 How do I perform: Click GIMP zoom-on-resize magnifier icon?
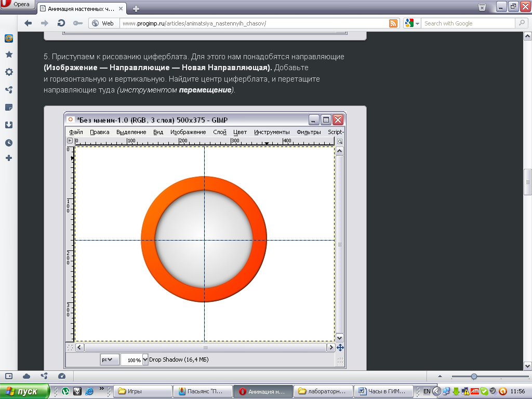coord(340,141)
